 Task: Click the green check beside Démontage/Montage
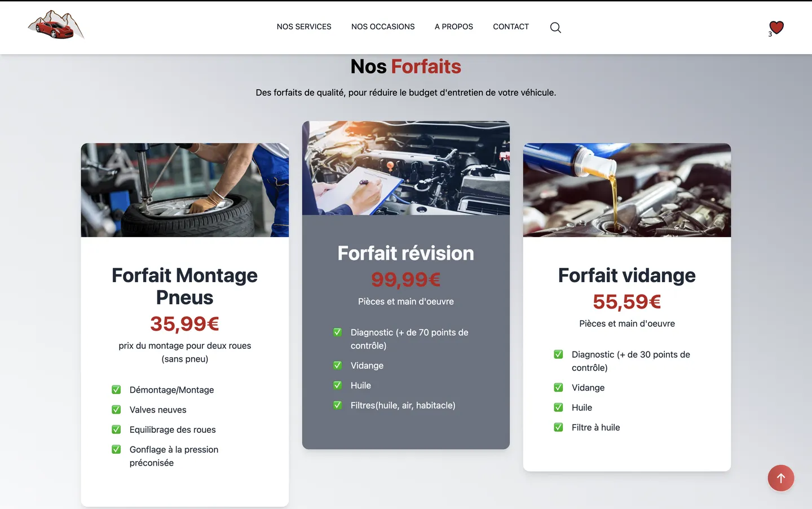pos(116,390)
